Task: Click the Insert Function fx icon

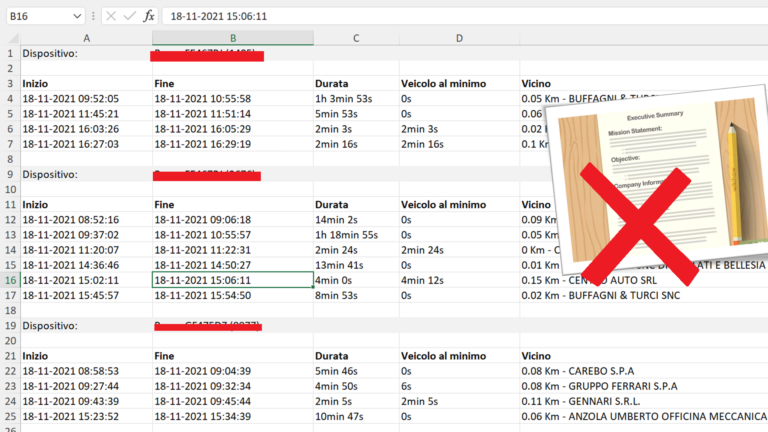Action: click(x=149, y=15)
